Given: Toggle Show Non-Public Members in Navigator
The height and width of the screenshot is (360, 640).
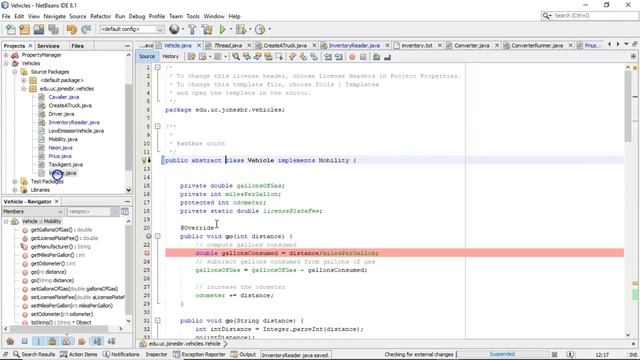Looking at the screenshot, I should [52, 341].
